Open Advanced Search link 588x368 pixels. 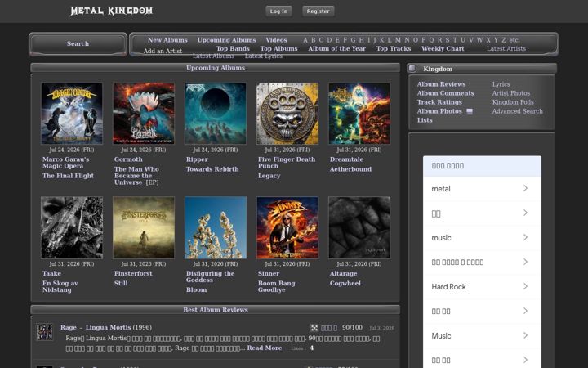click(517, 111)
